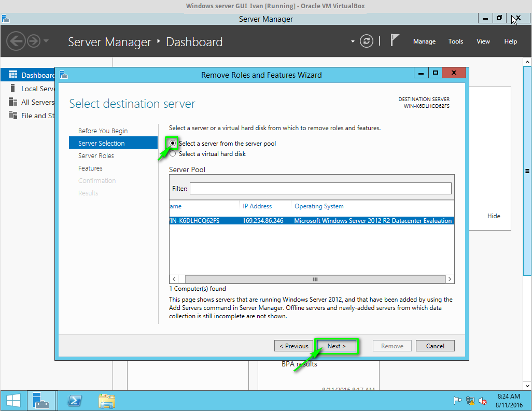The height and width of the screenshot is (411, 532).
Task: Select the server pool radio button
Action: point(172,143)
